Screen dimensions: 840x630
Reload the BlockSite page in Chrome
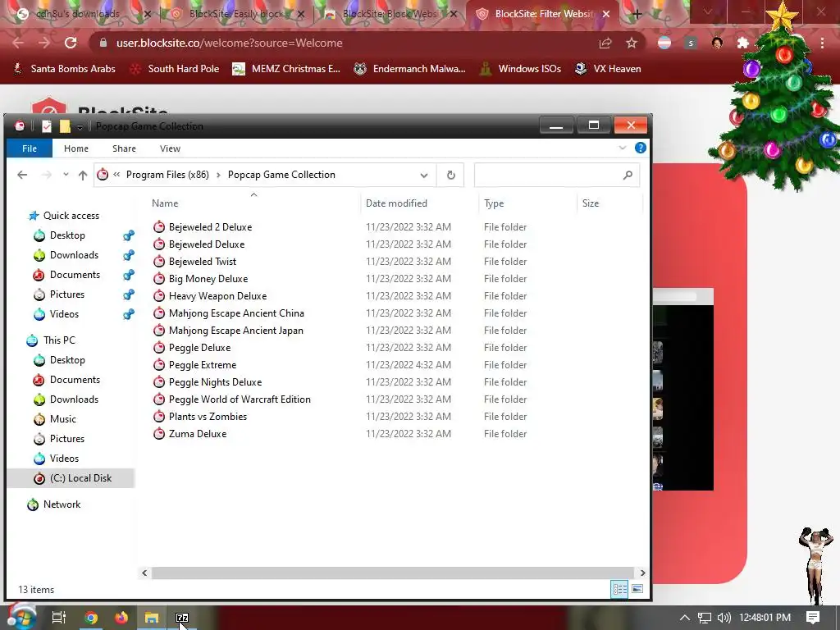coord(71,43)
